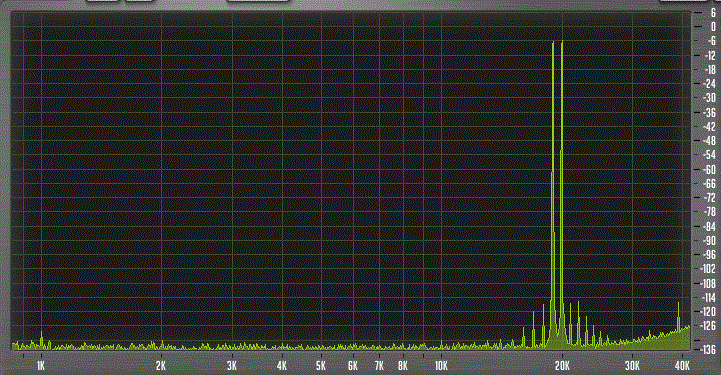Click the 2K frequency axis label
This screenshot has width=721, height=375.
(160, 366)
